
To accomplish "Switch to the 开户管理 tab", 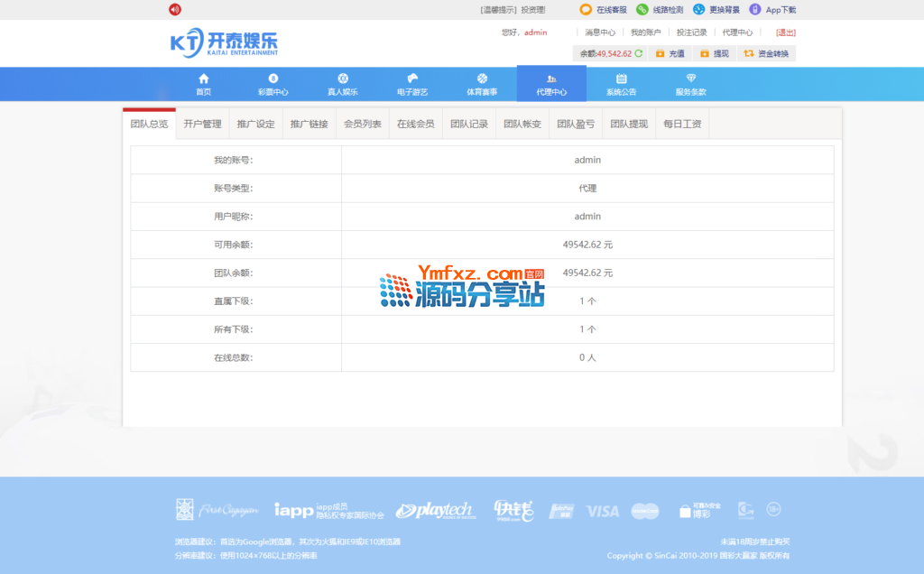I will click(x=202, y=124).
